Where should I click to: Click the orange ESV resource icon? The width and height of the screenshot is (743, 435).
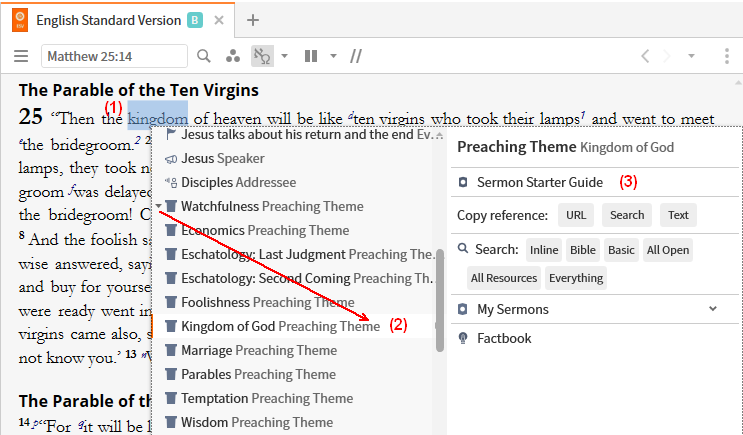pos(20,20)
